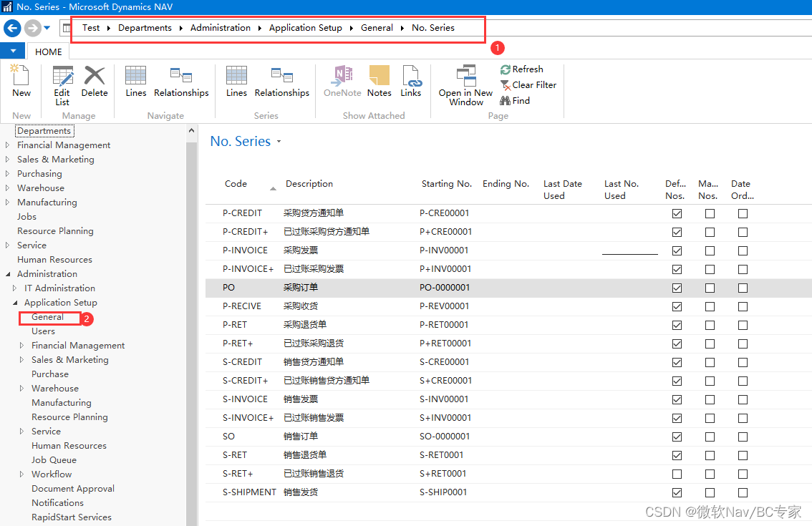Viewport: 812px width, 526px height.
Task: Refresh the page
Action: coord(521,69)
